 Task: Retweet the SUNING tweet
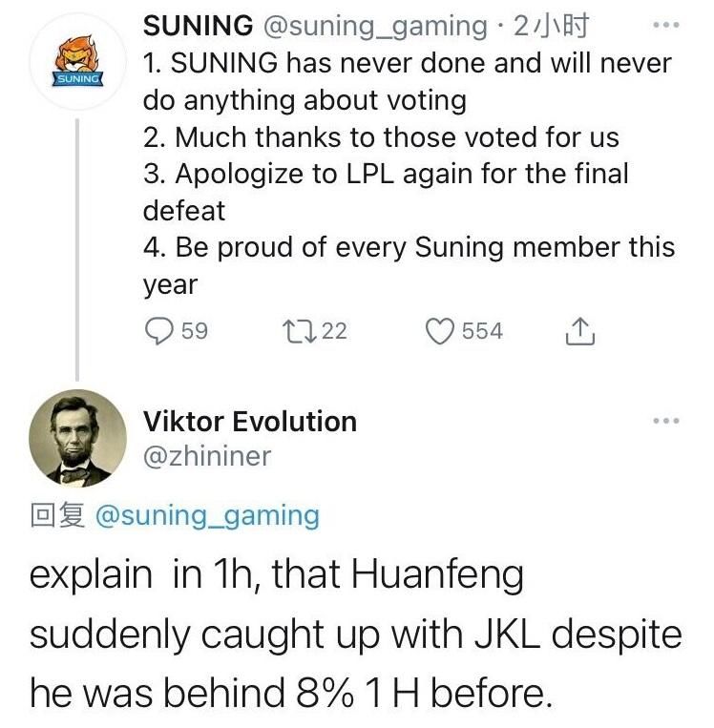pos(299,331)
